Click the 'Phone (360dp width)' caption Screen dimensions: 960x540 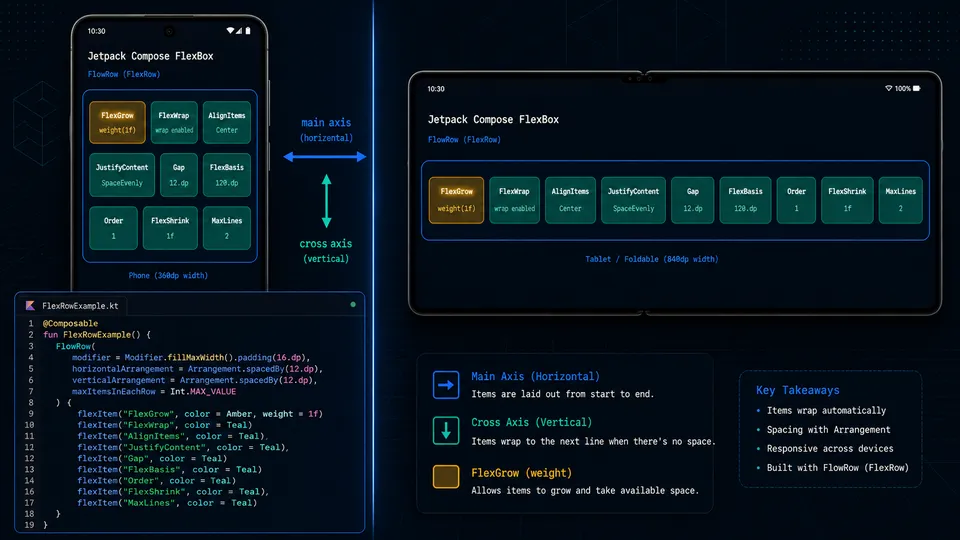[168, 276]
